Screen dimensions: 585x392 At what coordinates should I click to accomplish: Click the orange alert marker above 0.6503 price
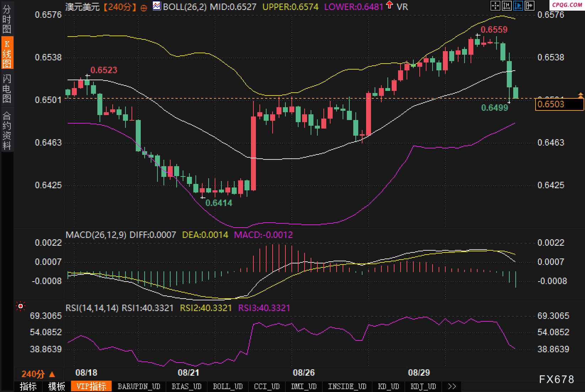pos(581,95)
